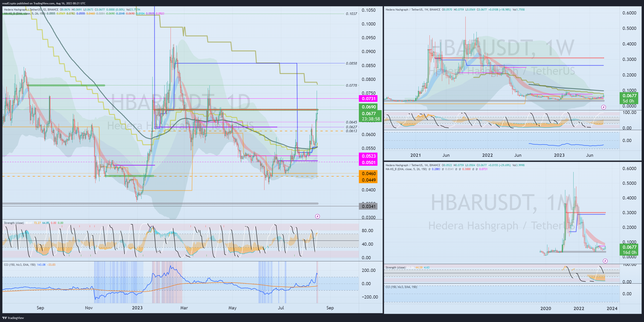Select the Hedera Hashgraph 1D BINANCE chart title
This screenshot has height=322, width=644.
click(31, 9)
